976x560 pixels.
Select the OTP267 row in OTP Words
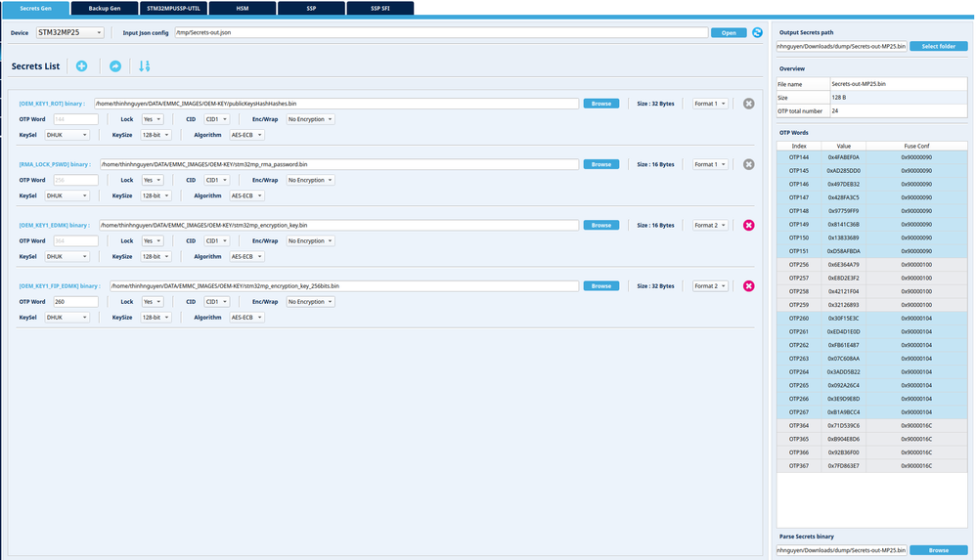click(872, 411)
